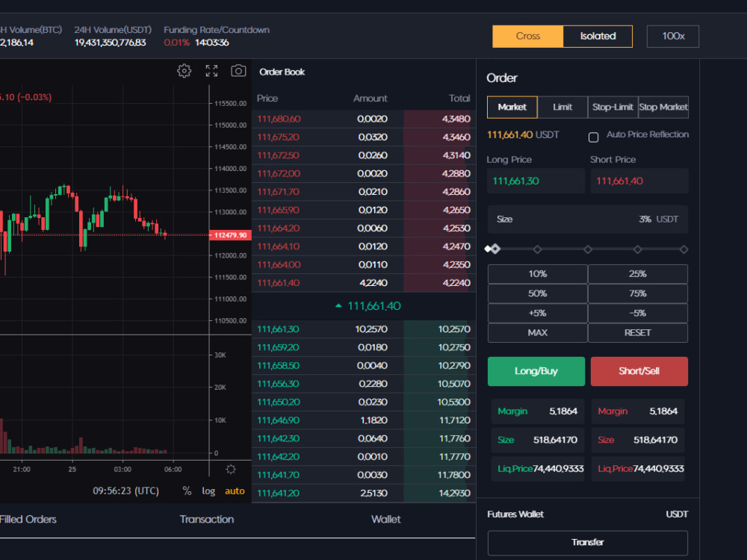The width and height of the screenshot is (747, 560).
Task: Click the USDT label in Futures Wallet
Action: coord(677,514)
